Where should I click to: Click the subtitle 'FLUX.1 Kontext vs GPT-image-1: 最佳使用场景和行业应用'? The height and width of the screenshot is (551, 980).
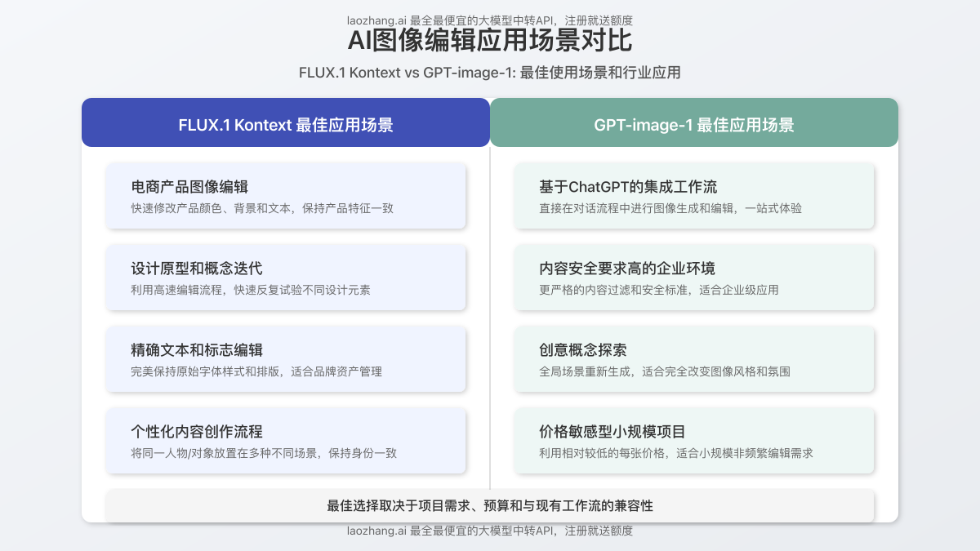(x=490, y=73)
